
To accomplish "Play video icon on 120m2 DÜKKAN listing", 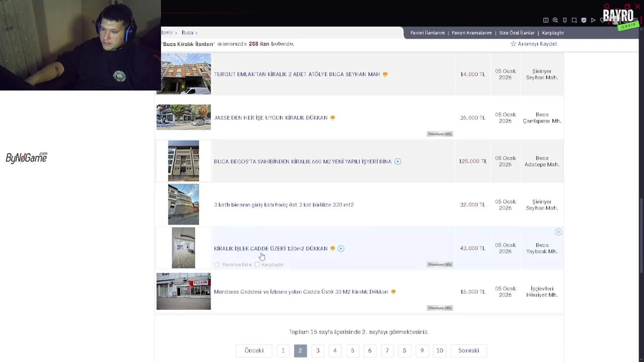I will pos(341,248).
